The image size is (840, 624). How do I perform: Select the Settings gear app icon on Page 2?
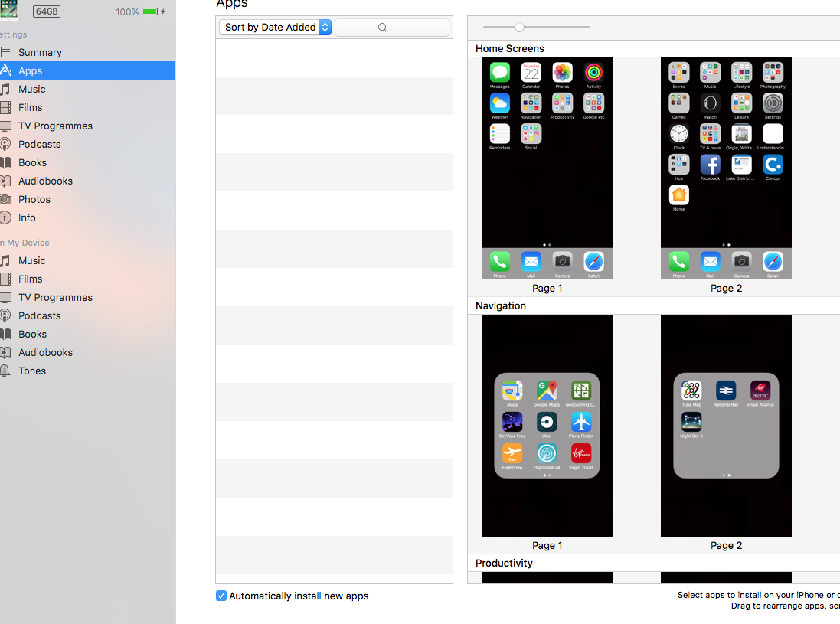[773, 103]
